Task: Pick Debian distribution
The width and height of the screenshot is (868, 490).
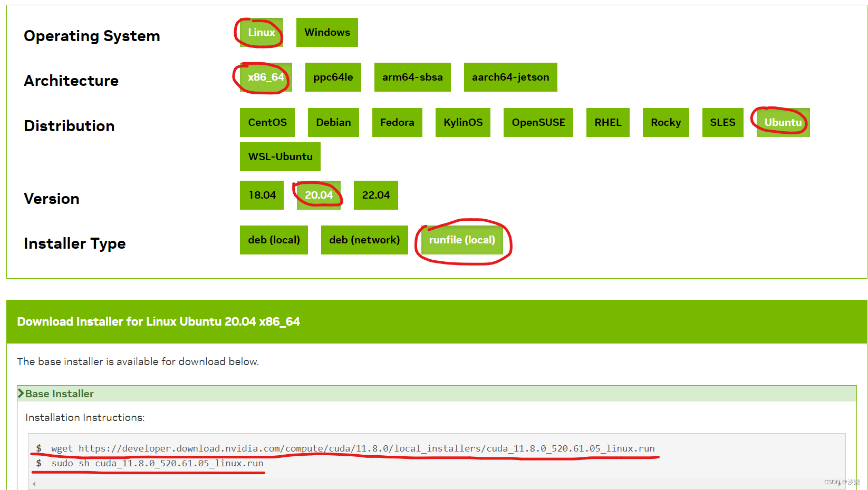Action: point(333,122)
